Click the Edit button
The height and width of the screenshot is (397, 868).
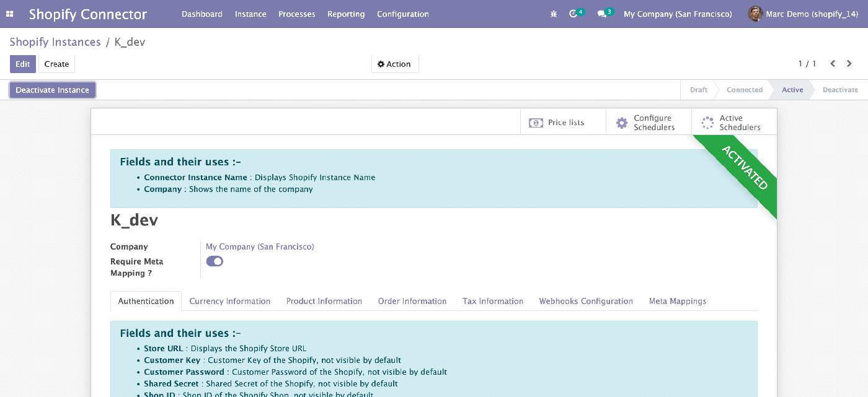pos(23,64)
